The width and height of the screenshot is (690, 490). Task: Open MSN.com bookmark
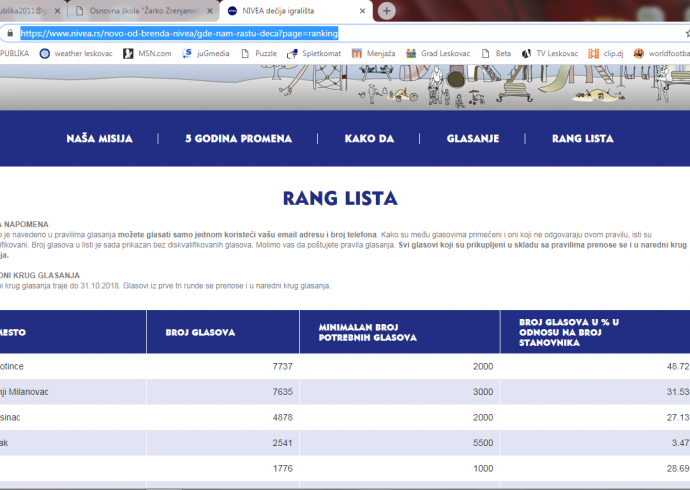tap(147, 54)
